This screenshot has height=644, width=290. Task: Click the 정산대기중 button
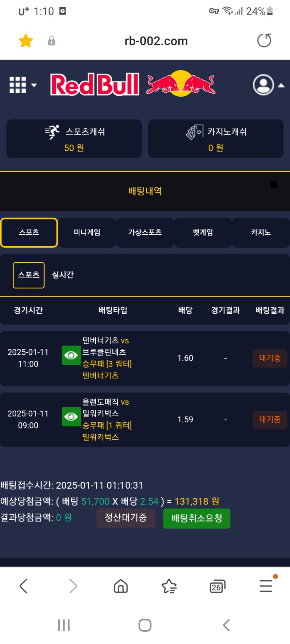[125, 518]
